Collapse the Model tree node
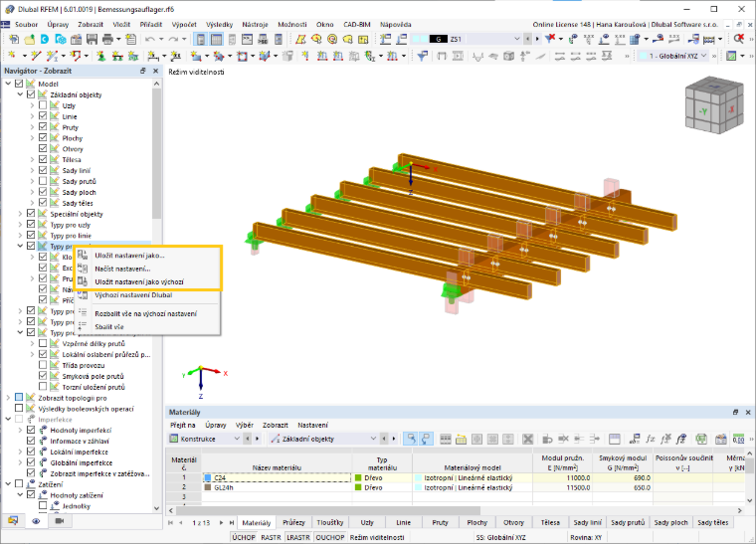Viewport: 756px width, 544px height. tap(8, 84)
